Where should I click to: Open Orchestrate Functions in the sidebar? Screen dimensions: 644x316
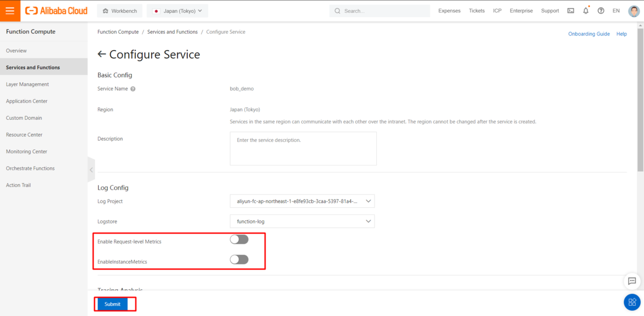(x=43, y=168)
